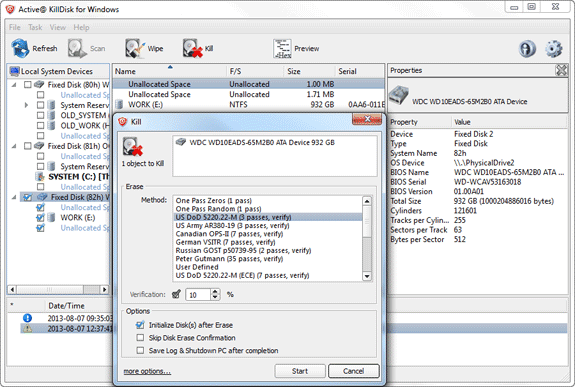The image size is (575, 387).
Task: Click the method list scroll-down arrow
Action: tap(367, 276)
